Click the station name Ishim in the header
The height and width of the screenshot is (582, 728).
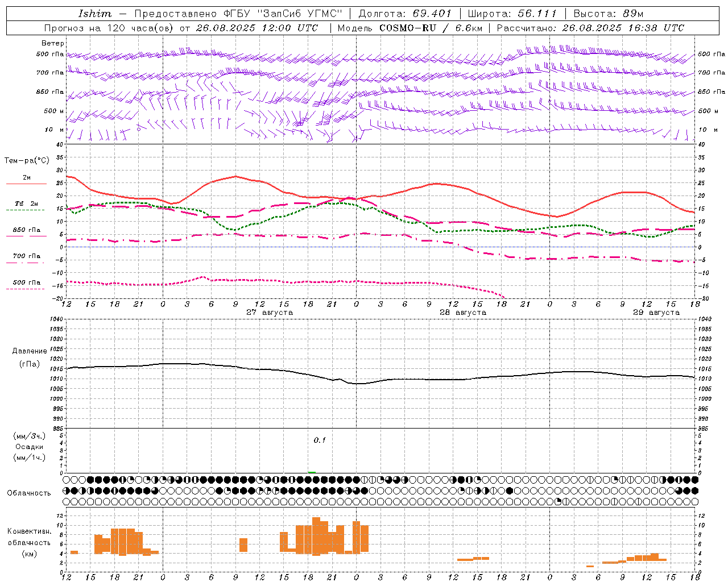click(x=95, y=13)
